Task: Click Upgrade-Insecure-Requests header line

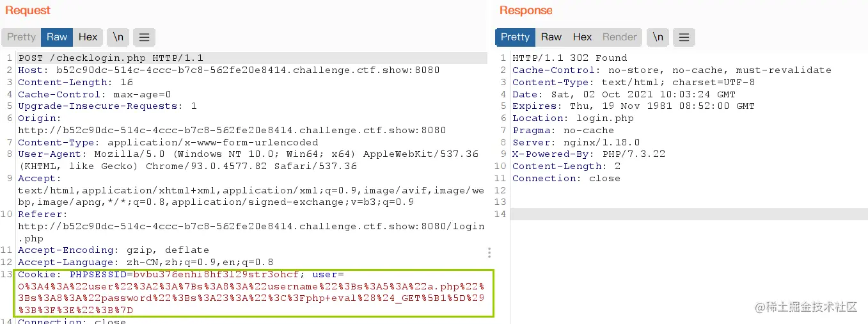Action: pyautogui.click(x=107, y=106)
